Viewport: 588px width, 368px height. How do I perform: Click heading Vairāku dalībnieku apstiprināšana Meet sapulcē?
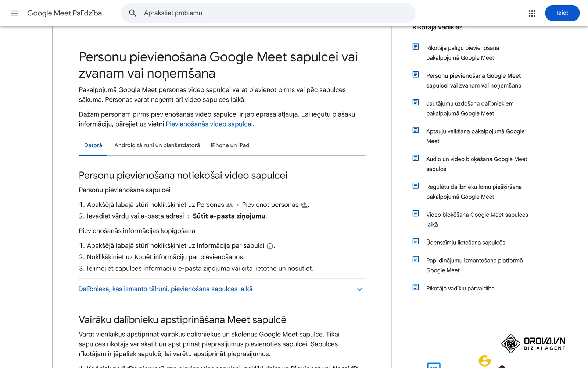182,320
